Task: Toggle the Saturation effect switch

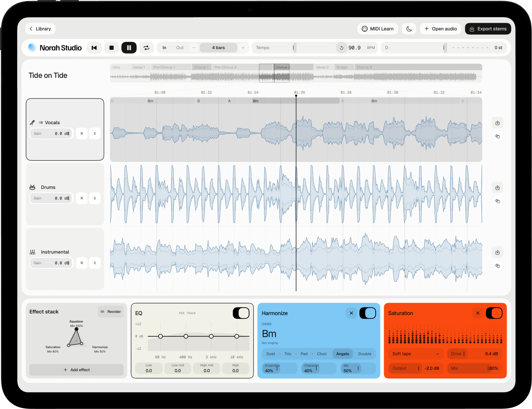Action: [x=494, y=313]
